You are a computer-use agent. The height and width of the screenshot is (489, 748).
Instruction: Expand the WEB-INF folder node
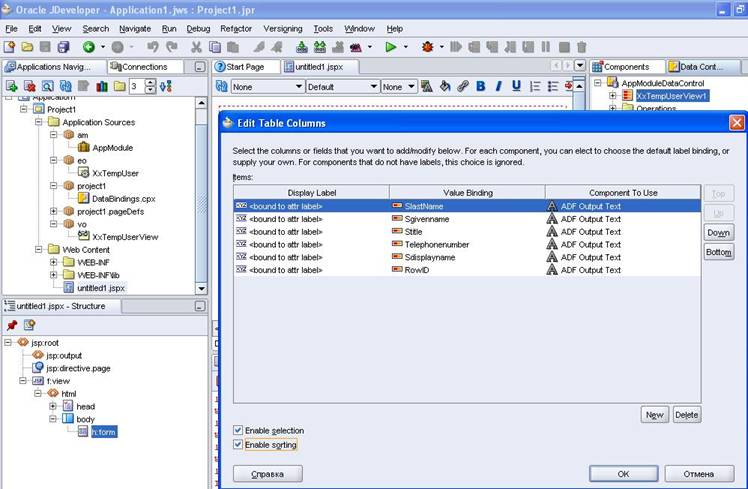(53, 262)
